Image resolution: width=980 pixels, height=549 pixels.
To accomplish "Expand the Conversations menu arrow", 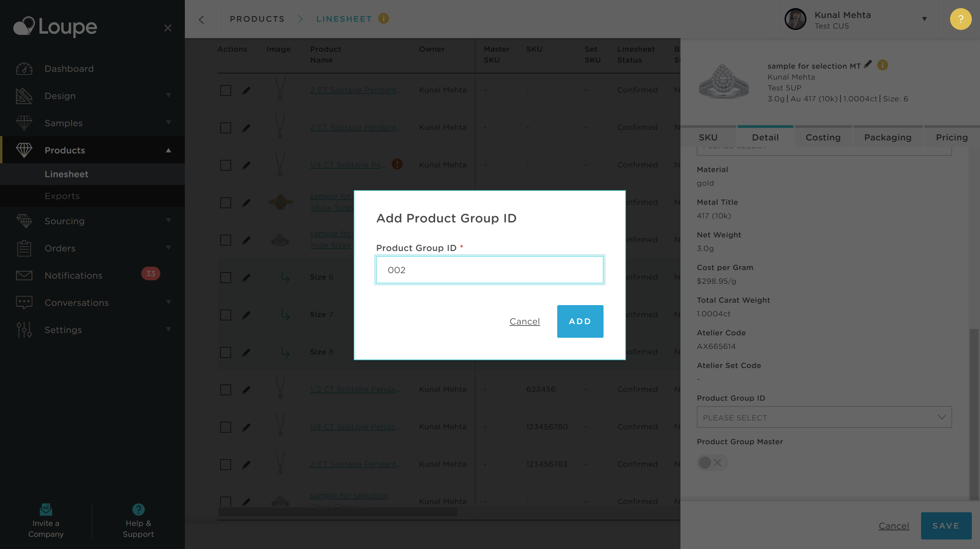I will tap(168, 302).
